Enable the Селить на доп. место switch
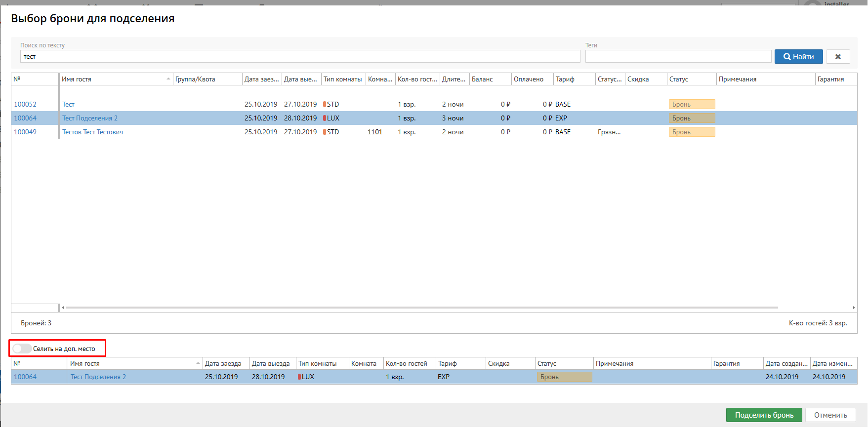The height and width of the screenshot is (429, 868). [x=22, y=349]
